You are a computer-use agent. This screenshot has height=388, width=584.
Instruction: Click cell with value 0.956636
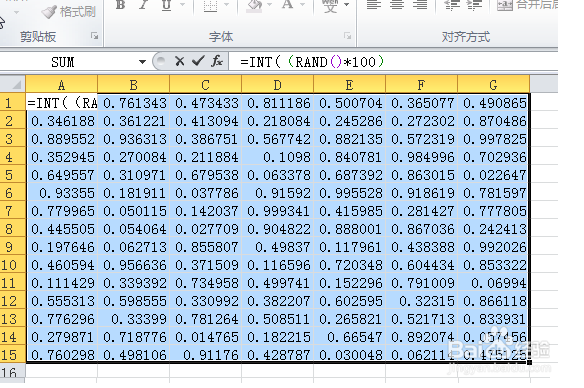[133, 265]
